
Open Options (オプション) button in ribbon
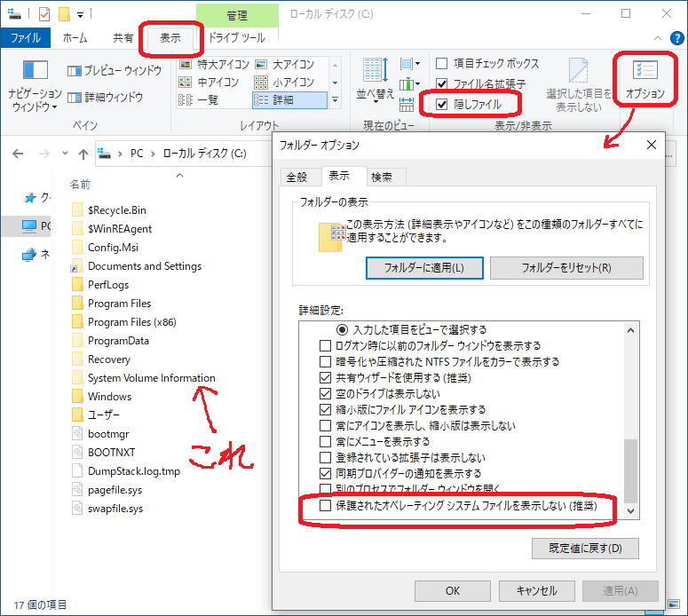coord(645,79)
